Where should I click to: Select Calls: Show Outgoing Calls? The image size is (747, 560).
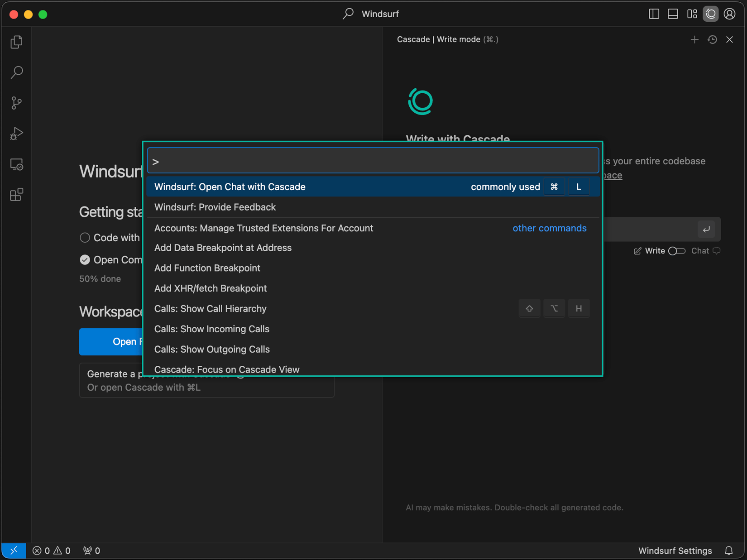[x=373, y=349]
